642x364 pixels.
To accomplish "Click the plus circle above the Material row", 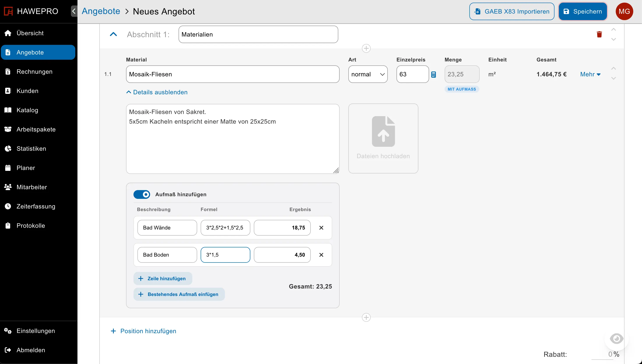I will pos(366,48).
